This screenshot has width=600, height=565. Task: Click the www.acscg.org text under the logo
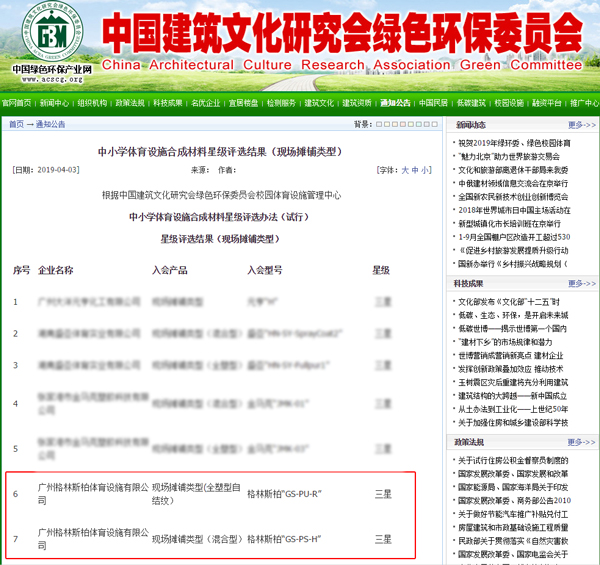point(52,80)
